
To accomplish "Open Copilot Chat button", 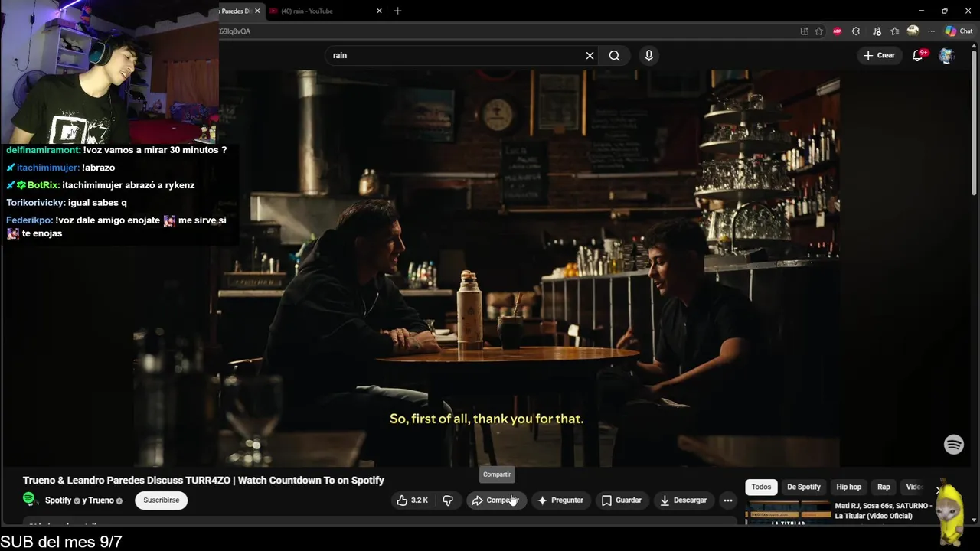I will [x=959, y=31].
